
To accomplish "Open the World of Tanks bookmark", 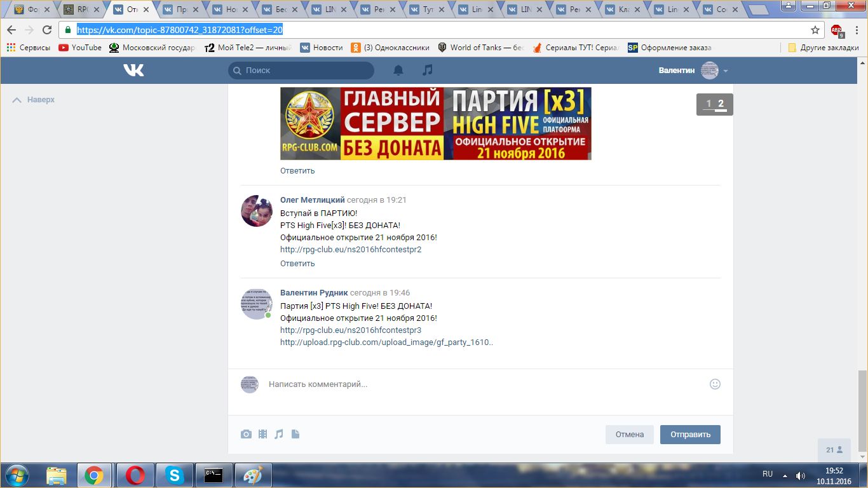I will 481,48.
